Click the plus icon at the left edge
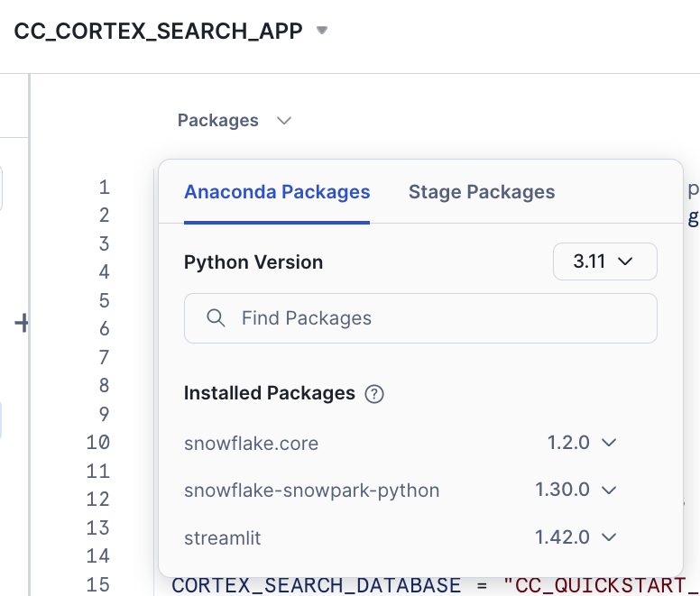Screen dimensions: 700x596 22,323
